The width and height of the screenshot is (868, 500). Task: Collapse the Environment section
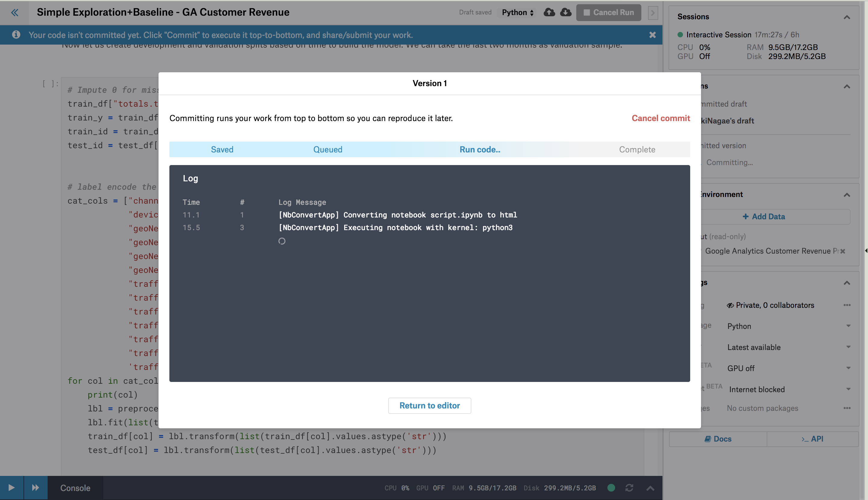847,195
